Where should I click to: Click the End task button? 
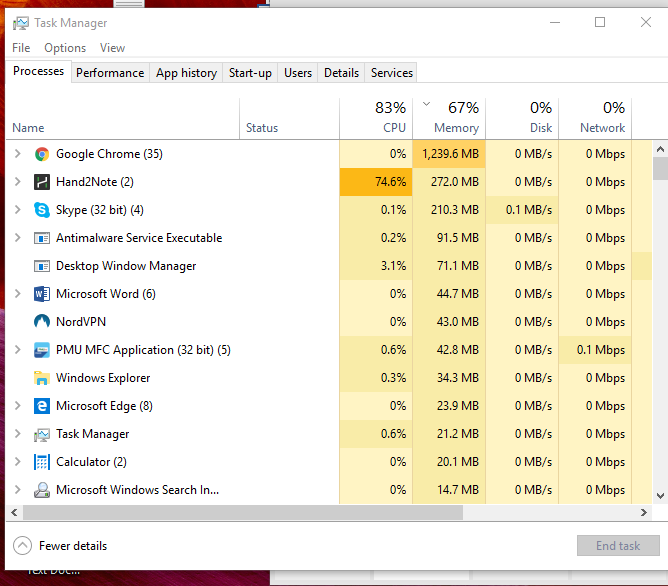tap(618, 546)
